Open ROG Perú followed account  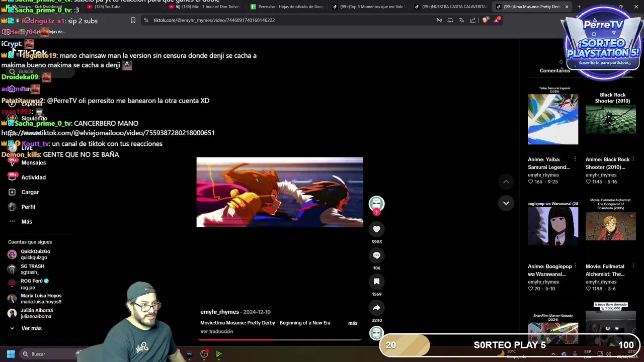(x=28, y=284)
